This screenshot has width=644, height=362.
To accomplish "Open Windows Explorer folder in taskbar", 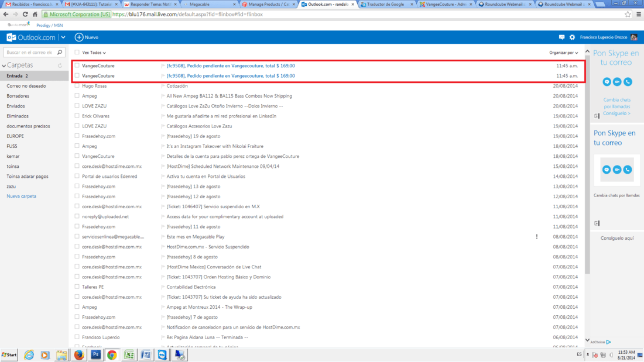I will (x=62, y=355).
